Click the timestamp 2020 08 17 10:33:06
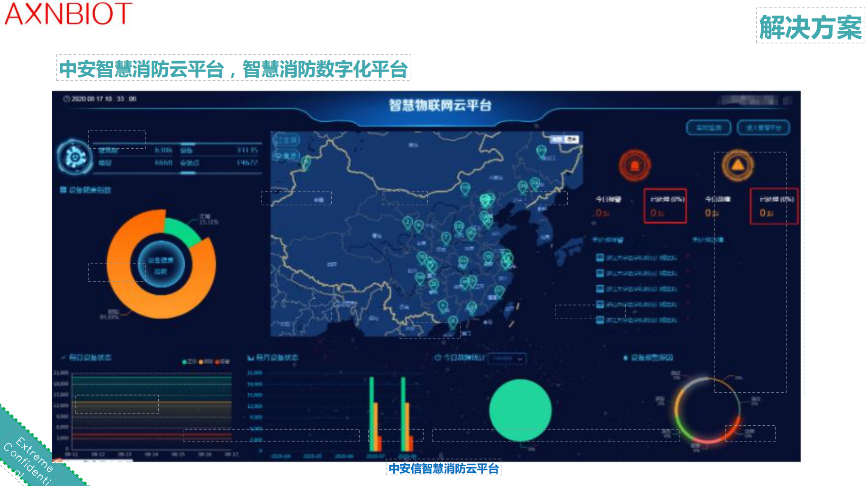Viewport: 868px width, 486px height. click(x=104, y=99)
